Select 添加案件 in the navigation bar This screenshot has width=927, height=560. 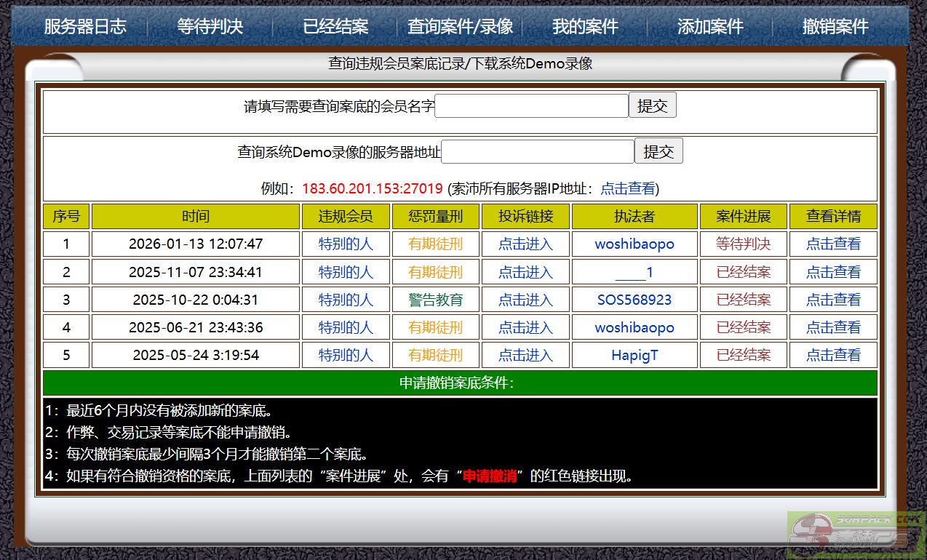tap(710, 27)
